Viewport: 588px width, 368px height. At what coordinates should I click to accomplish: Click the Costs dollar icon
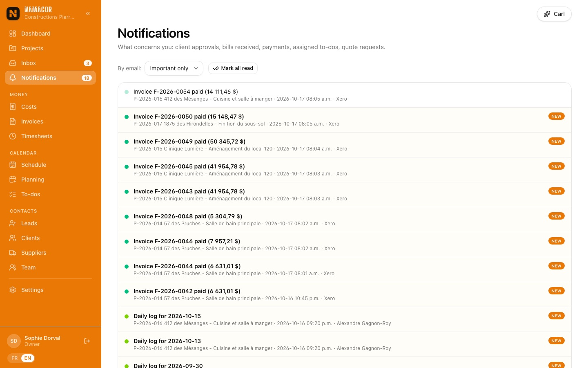13,107
